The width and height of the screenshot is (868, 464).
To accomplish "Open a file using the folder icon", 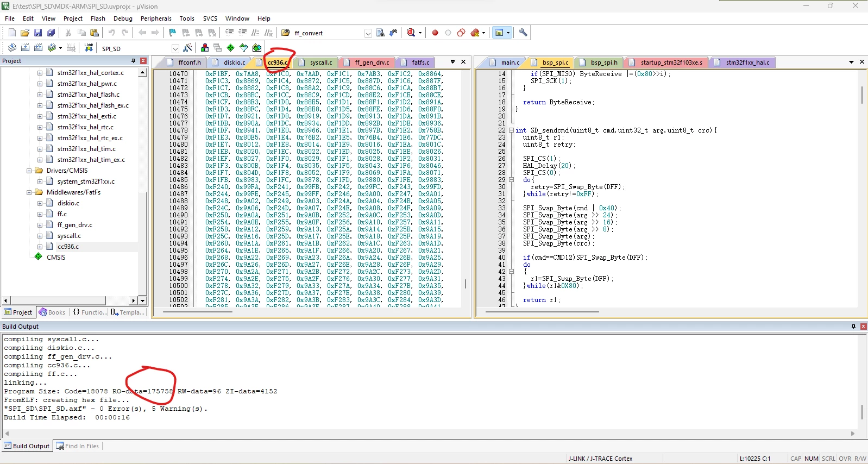I will [x=25, y=33].
